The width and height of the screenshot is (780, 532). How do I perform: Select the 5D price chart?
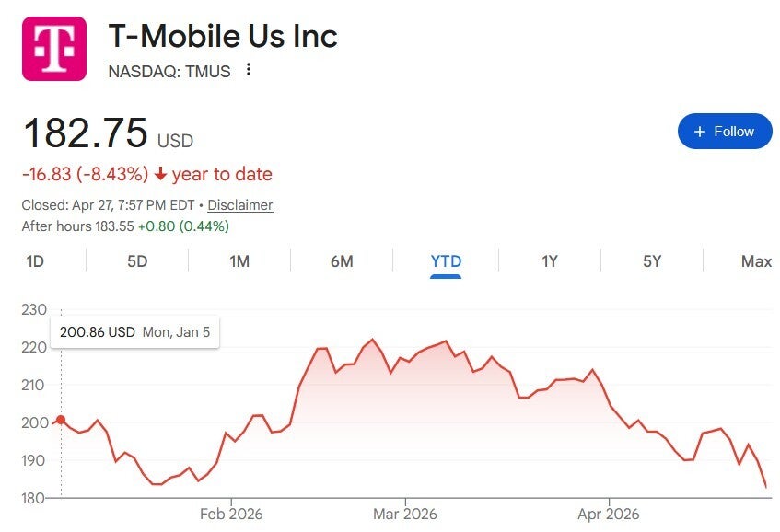(x=135, y=261)
